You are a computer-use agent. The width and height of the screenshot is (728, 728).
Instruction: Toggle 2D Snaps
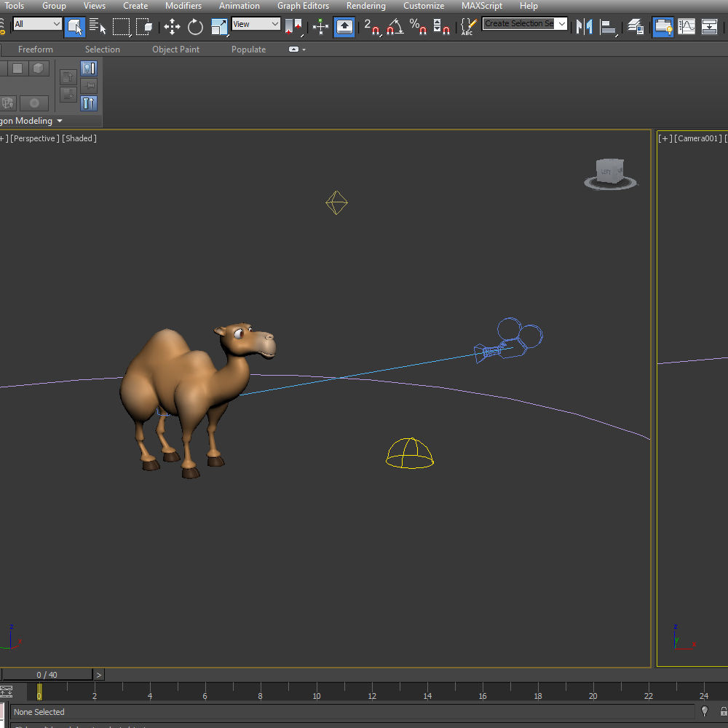(372, 26)
